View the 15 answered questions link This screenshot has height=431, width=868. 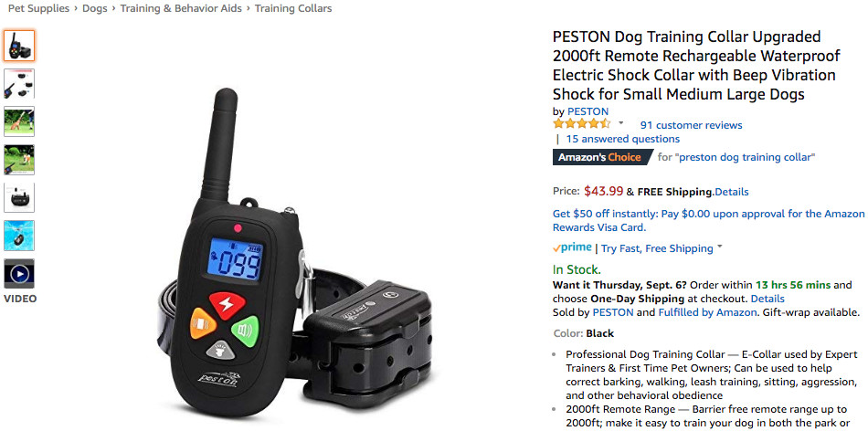coord(622,139)
